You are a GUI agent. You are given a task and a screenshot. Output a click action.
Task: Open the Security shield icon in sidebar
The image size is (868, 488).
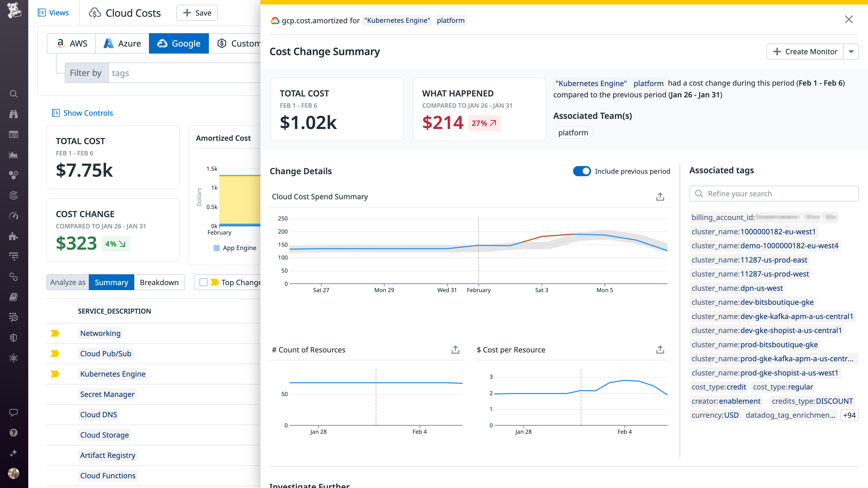point(14,338)
